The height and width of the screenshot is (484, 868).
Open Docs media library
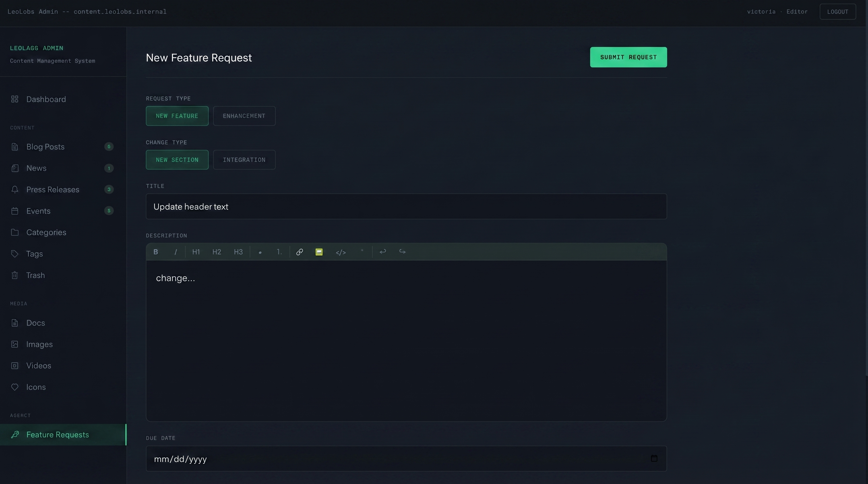point(63,323)
